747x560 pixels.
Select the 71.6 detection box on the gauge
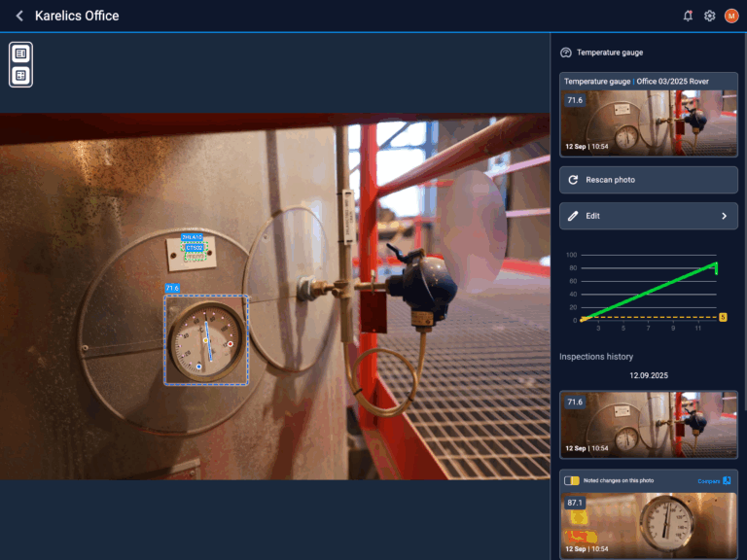(205, 340)
